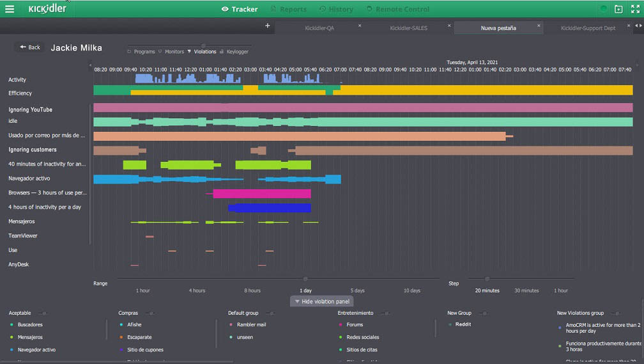Image resolution: width=644 pixels, height=364 pixels.
Task: Open the hamburger main menu
Action: click(x=10, y=9)
